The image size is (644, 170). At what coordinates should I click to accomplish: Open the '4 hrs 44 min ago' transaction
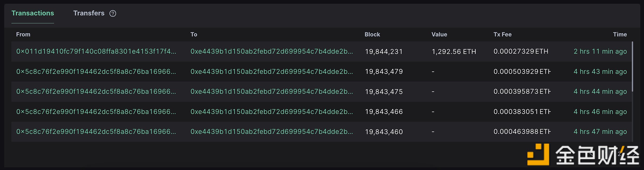[600, 91]
